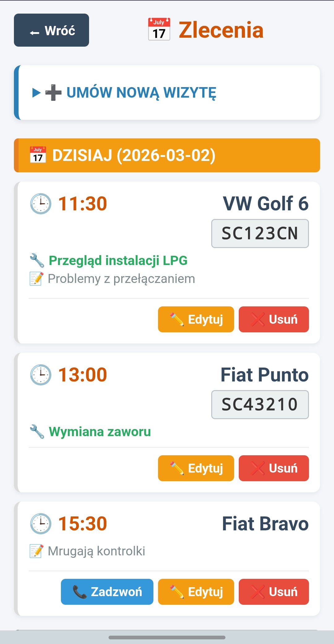Click the calendar icon in Dzisiaj header
Screen dimensions: 334x644
pyautogui.click(x=38, y=155)
